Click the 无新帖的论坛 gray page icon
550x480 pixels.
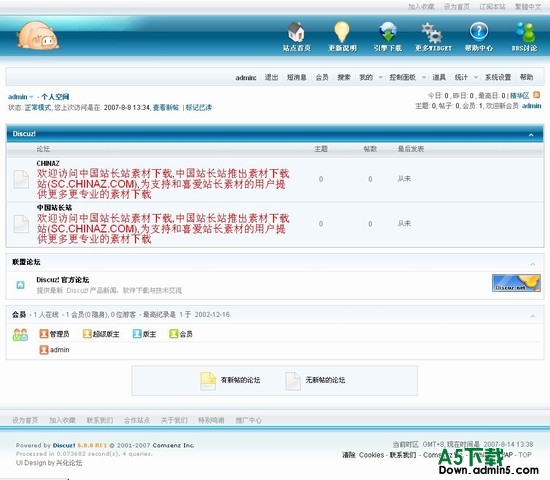click(x=293, y=381)
